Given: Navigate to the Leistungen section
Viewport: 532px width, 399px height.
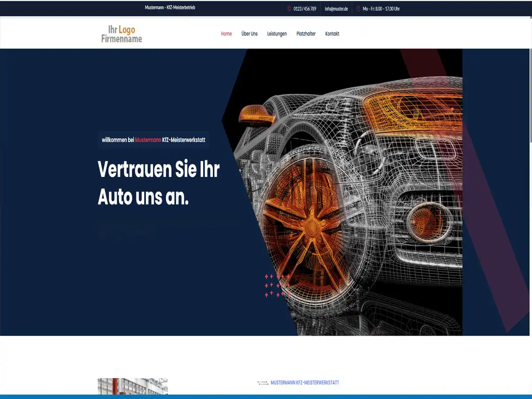Looking at the screenshot, I should click(x=277, y=34).
